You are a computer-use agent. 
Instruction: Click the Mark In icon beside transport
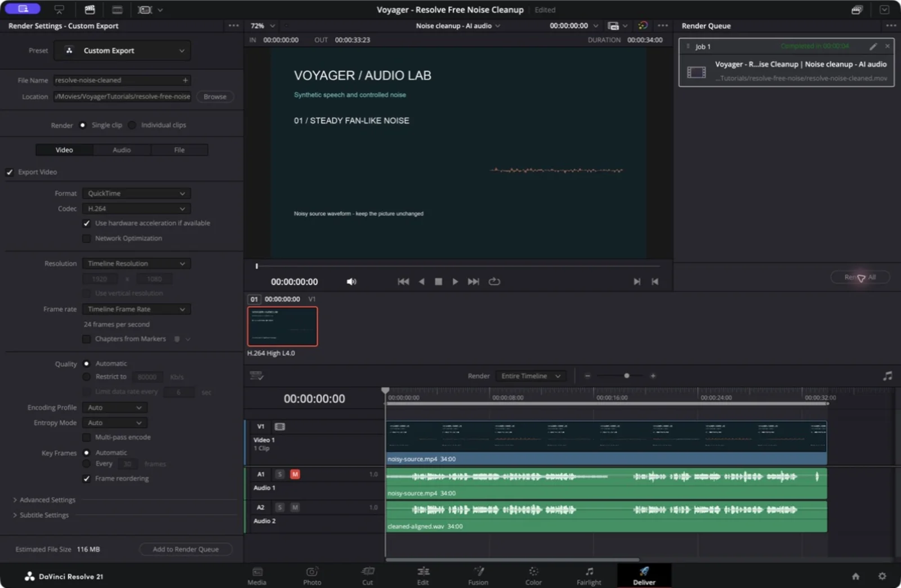click(637, 281)
